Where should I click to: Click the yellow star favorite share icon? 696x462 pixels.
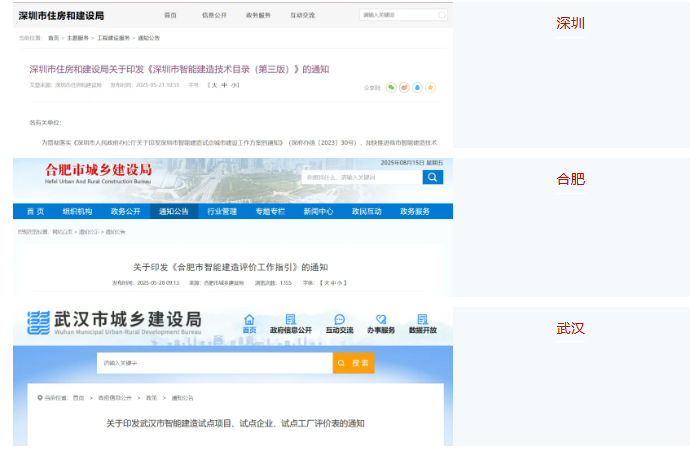click(431, 88)
